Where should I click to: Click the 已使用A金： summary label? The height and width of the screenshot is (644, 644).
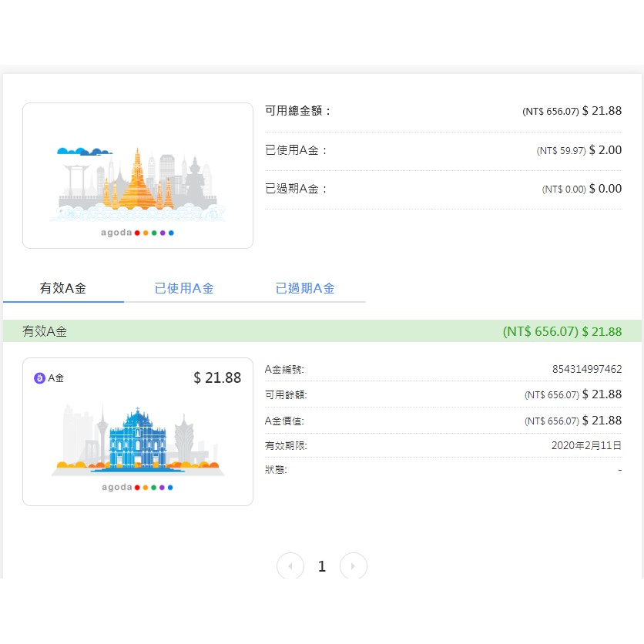[x=296, y=150]
